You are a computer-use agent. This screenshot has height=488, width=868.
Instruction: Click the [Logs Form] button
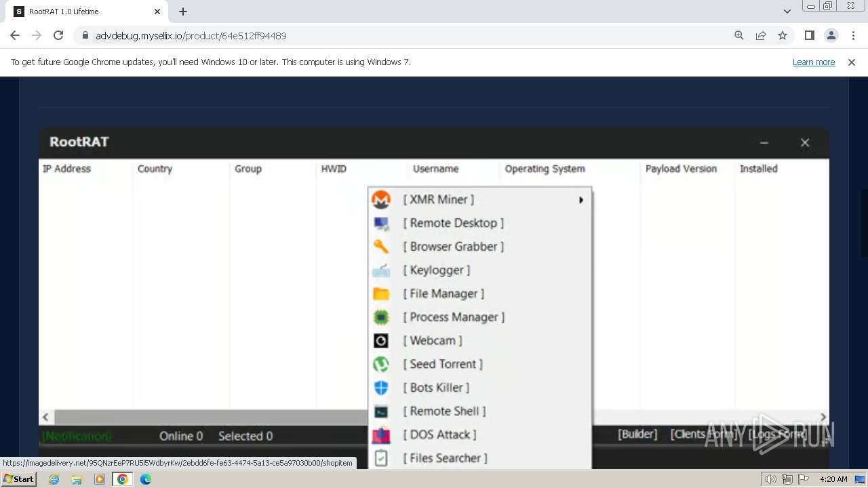click(777, 434)
